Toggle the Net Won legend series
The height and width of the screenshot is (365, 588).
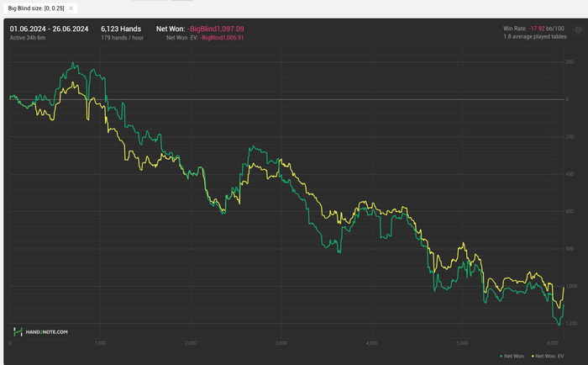pos(512,356)
